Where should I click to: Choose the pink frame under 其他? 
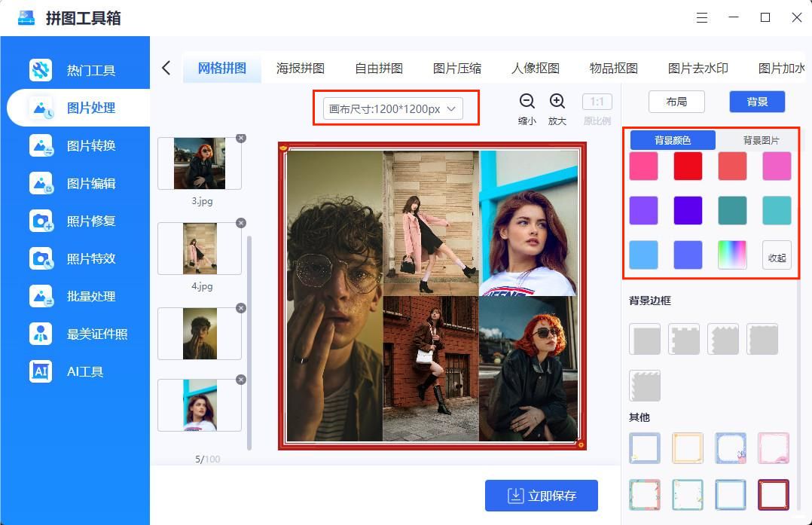click(774, 448)
